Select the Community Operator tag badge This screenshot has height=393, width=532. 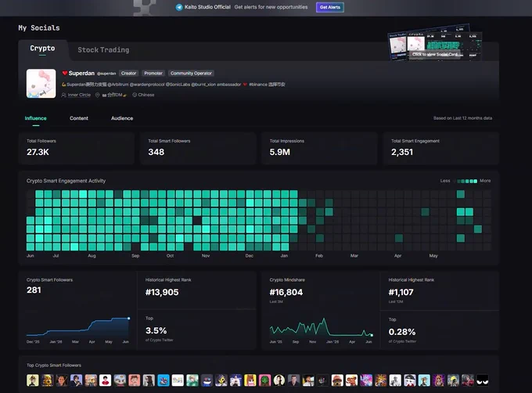click(x=191, y=74)
